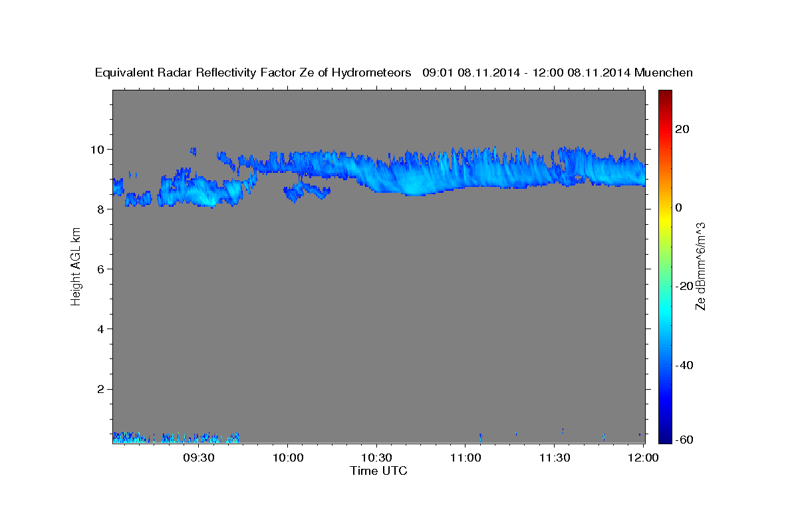This screenshot has width=798, height=532.
Task: Click the 'Height AGL km' axis label
Action: click(76, 266)
